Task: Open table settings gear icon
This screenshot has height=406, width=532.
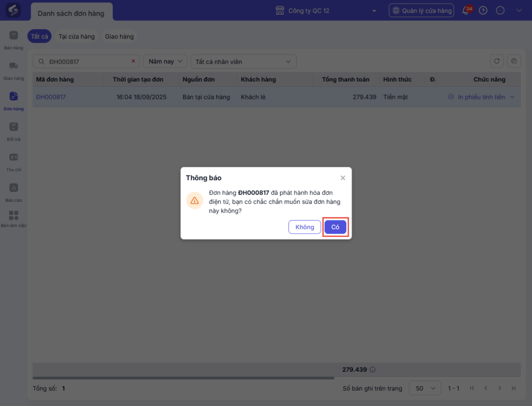Action: click(514, 61)
